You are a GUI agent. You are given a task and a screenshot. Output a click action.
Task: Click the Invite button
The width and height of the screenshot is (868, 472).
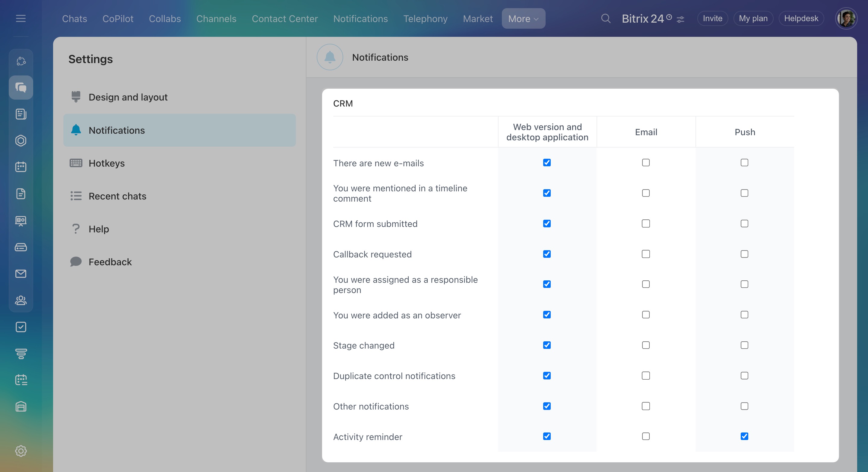(712, 18)
